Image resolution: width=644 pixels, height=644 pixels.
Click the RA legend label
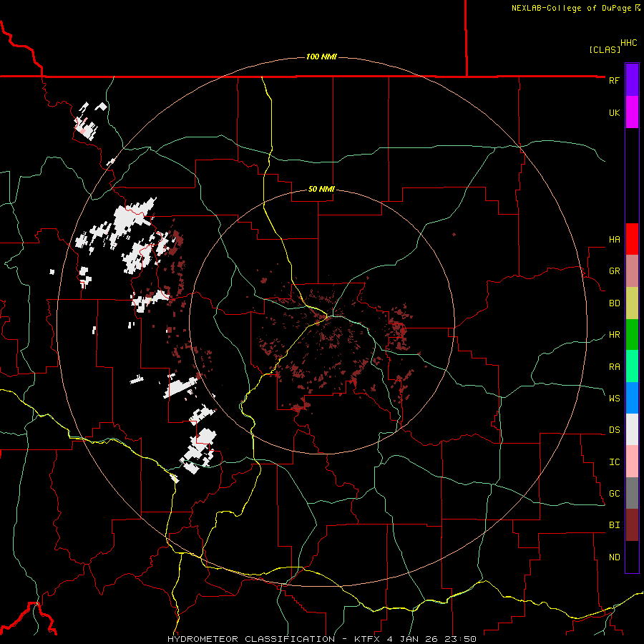click(614, 367)
